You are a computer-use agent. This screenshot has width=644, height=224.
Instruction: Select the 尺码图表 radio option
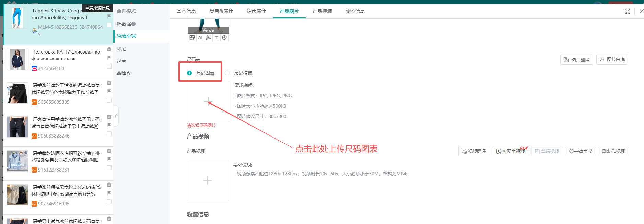pos(189,73)
